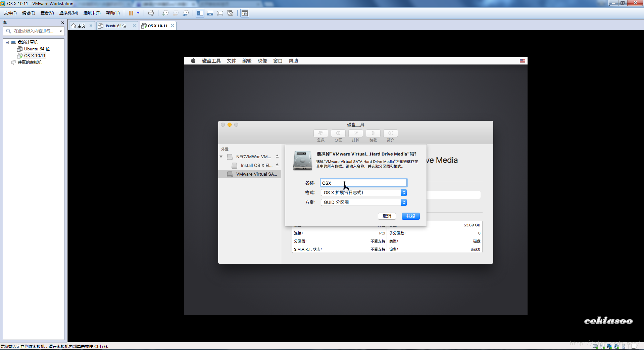This screenshot has width=644, height=350.
Task: Click the 分区 partition toolbar icon
Action: click(338, 133)
